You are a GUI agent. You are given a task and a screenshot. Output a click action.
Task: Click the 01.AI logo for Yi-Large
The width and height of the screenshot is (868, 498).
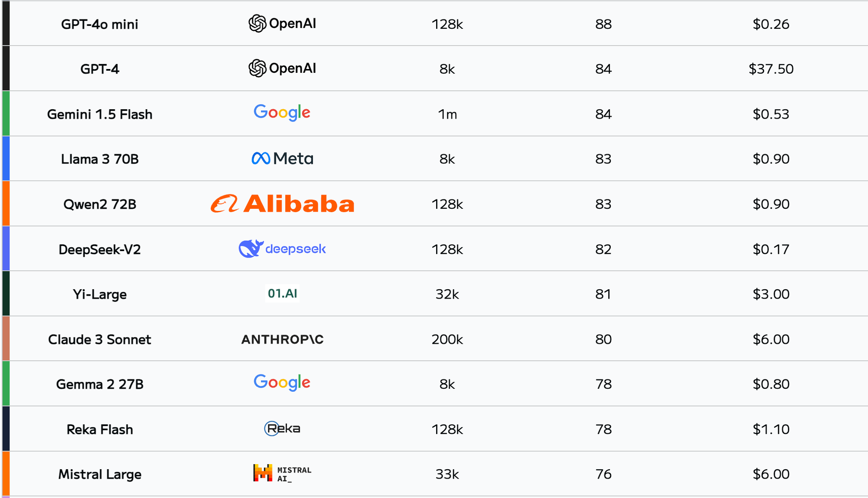click(x=282, y=293)
